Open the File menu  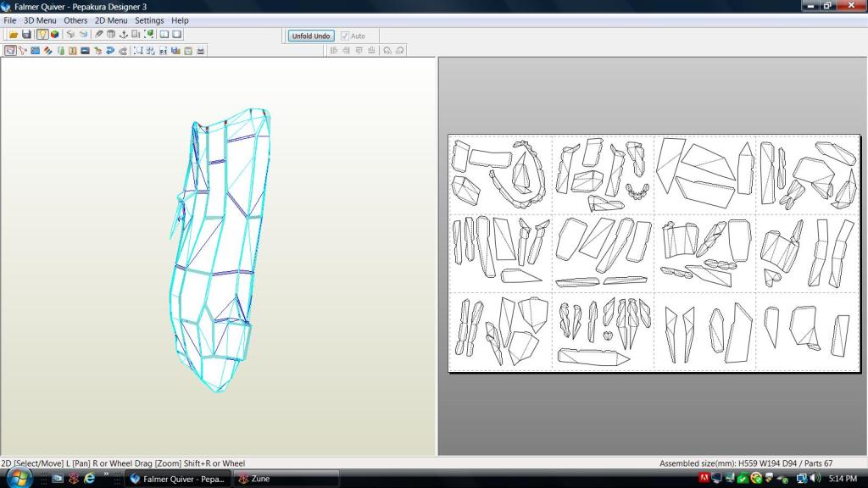point(10,20)
